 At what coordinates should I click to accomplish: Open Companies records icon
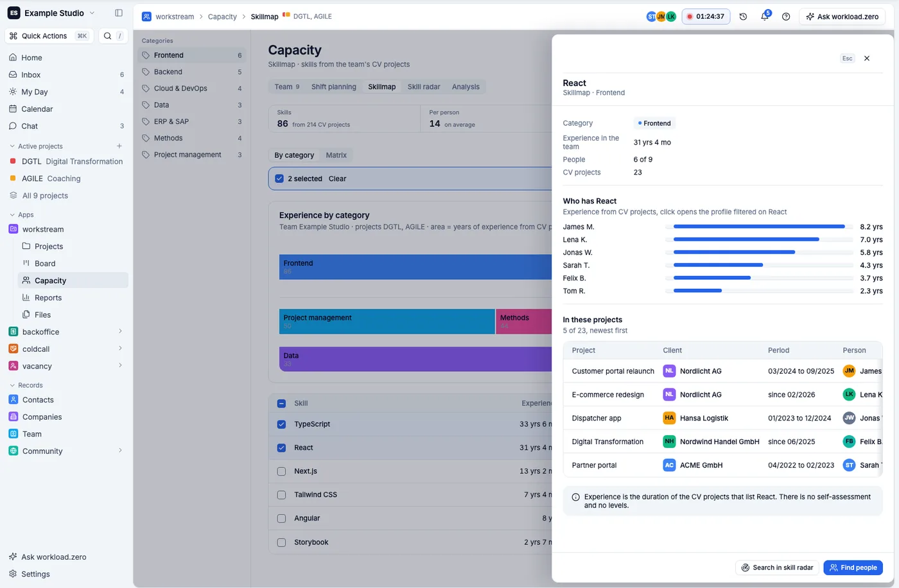tap(13, 417)
